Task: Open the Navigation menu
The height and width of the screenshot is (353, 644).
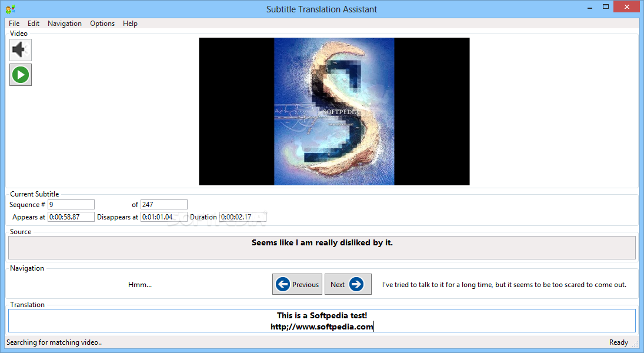Action: [65, 24]
